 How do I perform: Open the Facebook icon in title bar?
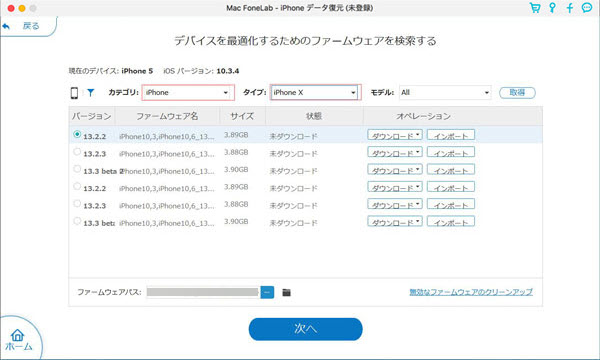569,8
